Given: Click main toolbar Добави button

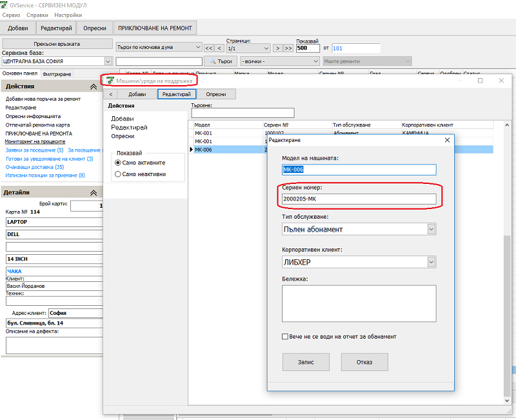Looking at the screenshot, I should pos(18,28).
